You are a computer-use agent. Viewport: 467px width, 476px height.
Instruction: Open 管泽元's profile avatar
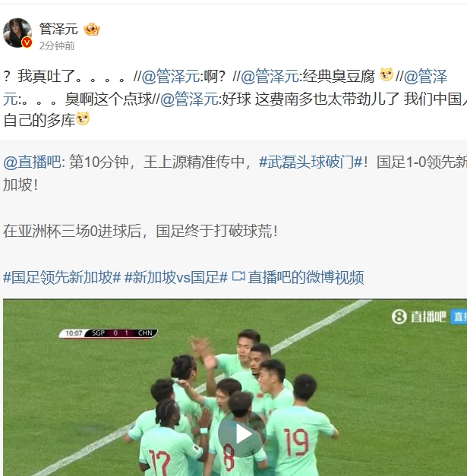[17, 33]
